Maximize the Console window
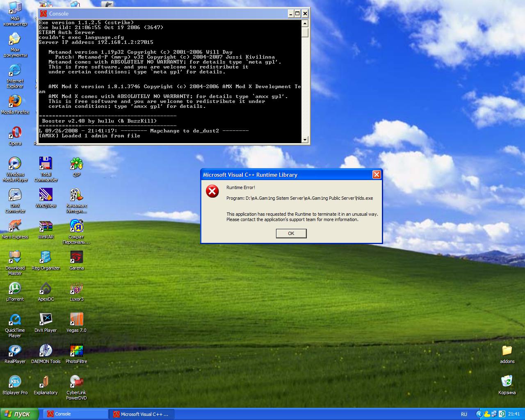Viewport: 525px width, 420px height. [x=297, y=14]
